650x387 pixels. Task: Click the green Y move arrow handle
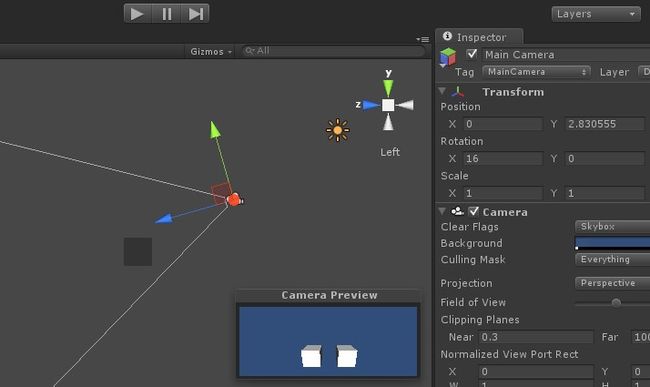tap(215, 129)
